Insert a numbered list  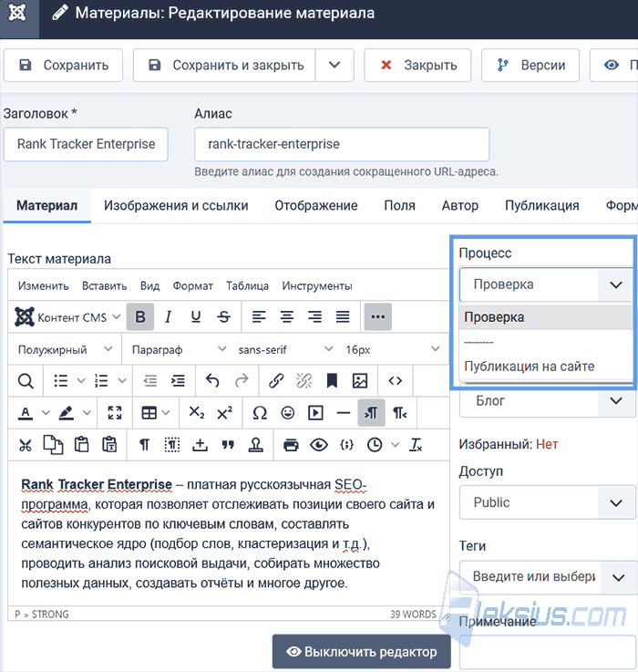tap(101, 380)
